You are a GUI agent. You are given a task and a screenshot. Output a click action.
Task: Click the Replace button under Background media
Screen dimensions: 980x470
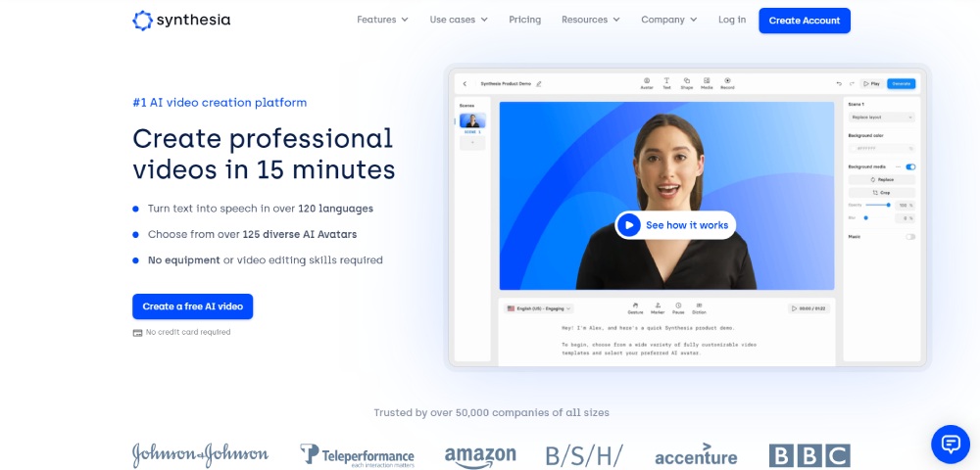881,180
